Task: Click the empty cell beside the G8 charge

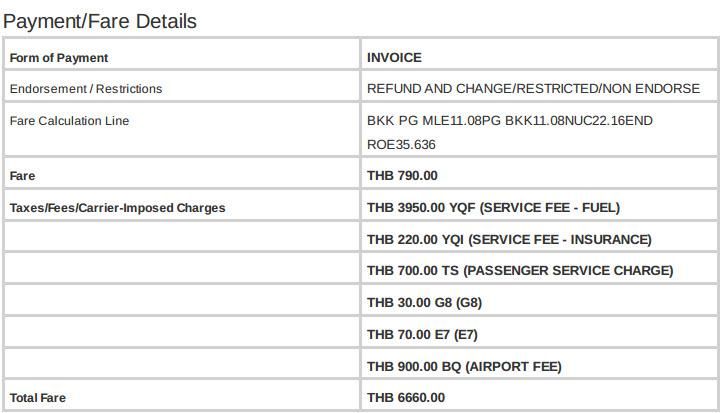Action: (182, 300)
